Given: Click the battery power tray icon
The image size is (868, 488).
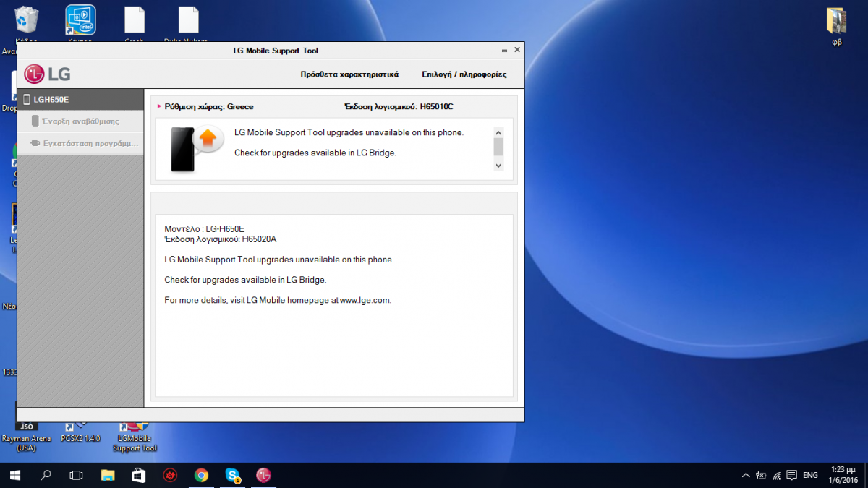Looking at the screenshot, I should pos(761,475).
